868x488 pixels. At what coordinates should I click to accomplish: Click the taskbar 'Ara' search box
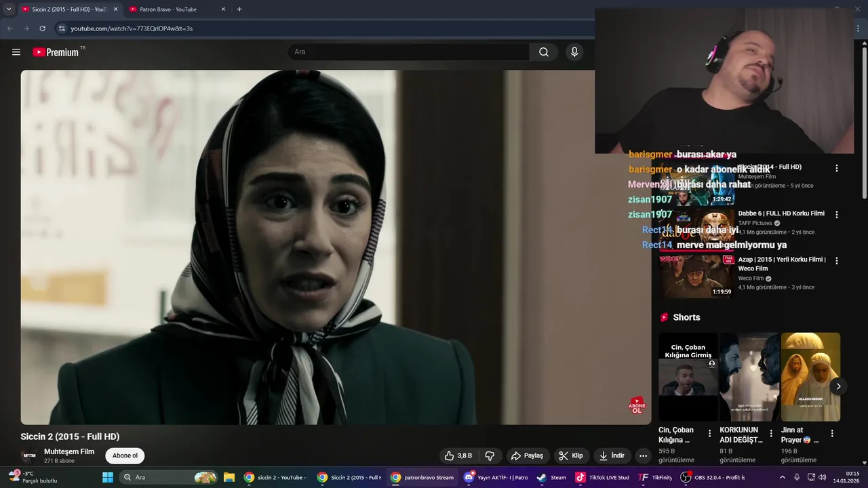point(170,477)
